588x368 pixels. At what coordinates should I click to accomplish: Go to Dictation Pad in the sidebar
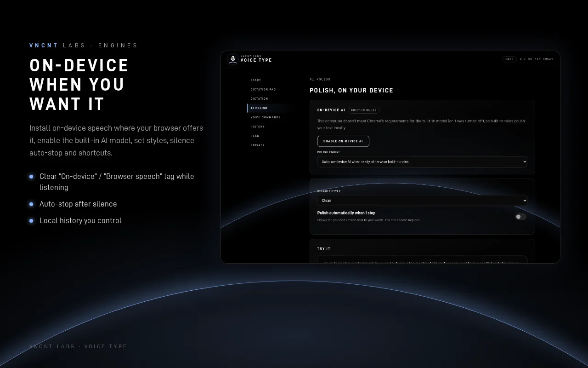tap(263, 89)
